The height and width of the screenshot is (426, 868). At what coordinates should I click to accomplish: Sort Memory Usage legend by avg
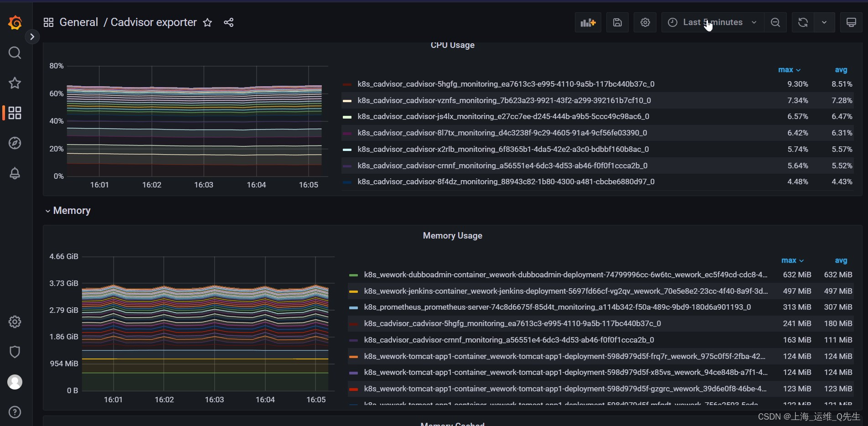841,260
